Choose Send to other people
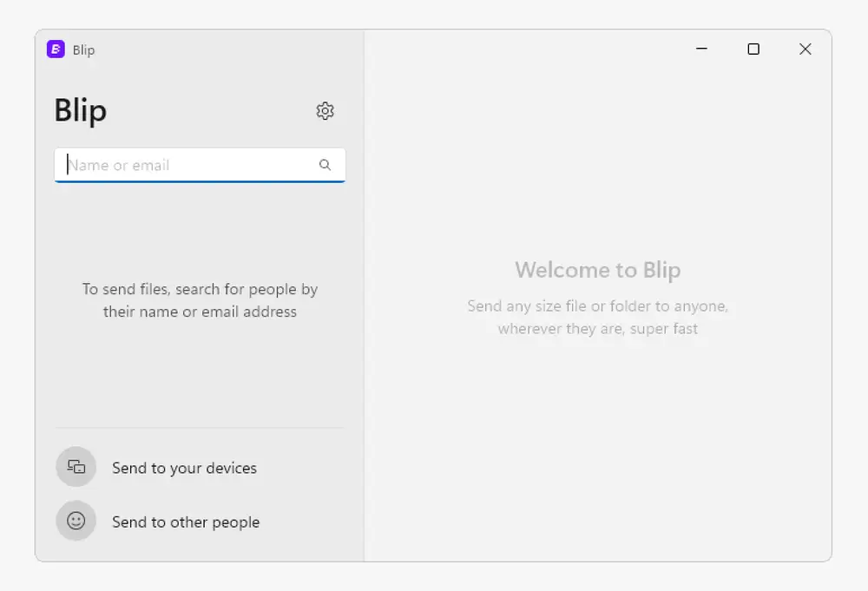 (x=186, y=522)
